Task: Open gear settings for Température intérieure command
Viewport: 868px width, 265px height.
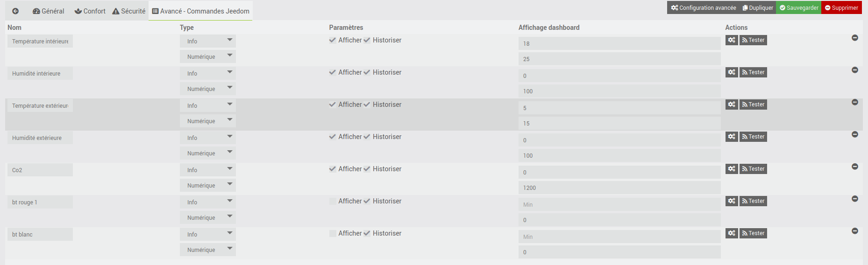Action: (x=732, y=40)
